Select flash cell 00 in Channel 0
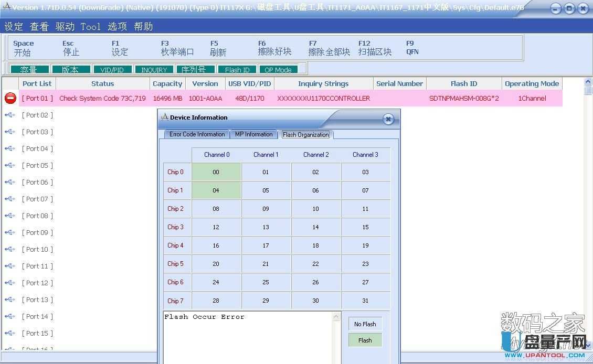This screenshot has height=364, width=593. (216, 172)
